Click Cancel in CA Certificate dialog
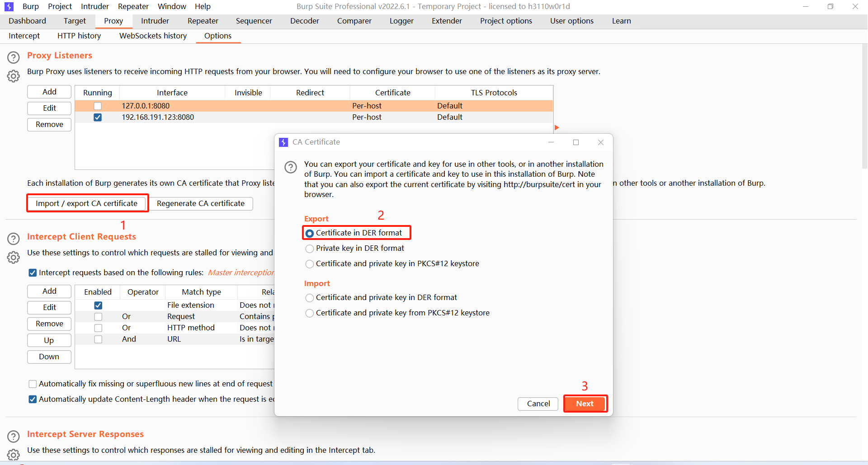This screenshot has width=868, height=465. 538,404
